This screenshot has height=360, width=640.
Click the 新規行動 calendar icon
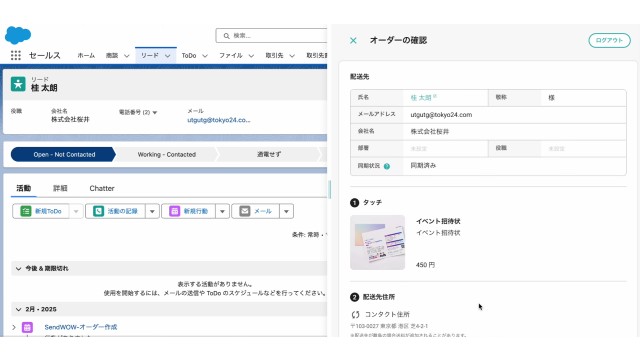(174, 211)
